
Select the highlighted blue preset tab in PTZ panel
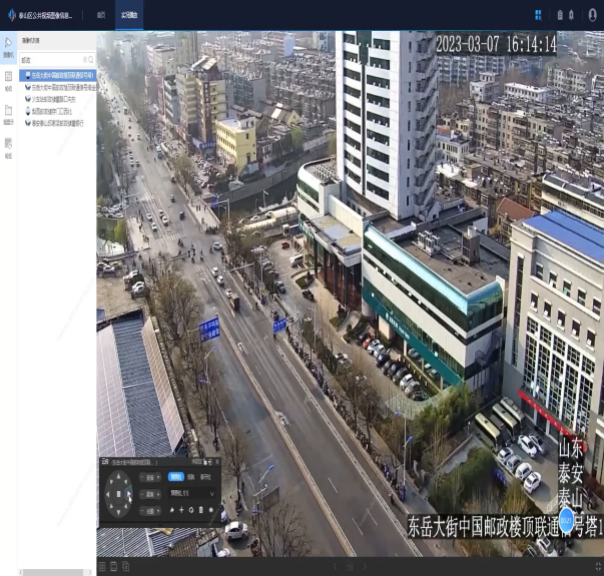tap(176, 477)
